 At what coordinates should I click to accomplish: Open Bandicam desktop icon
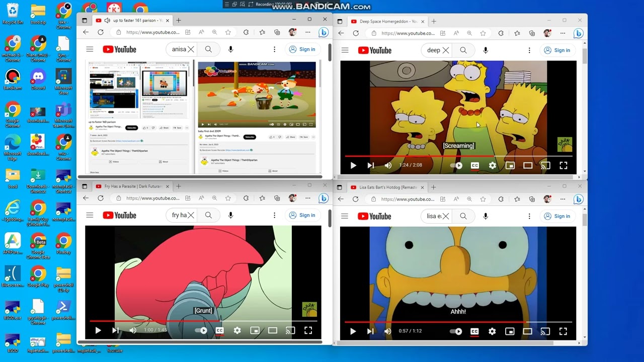click(13, 80)
